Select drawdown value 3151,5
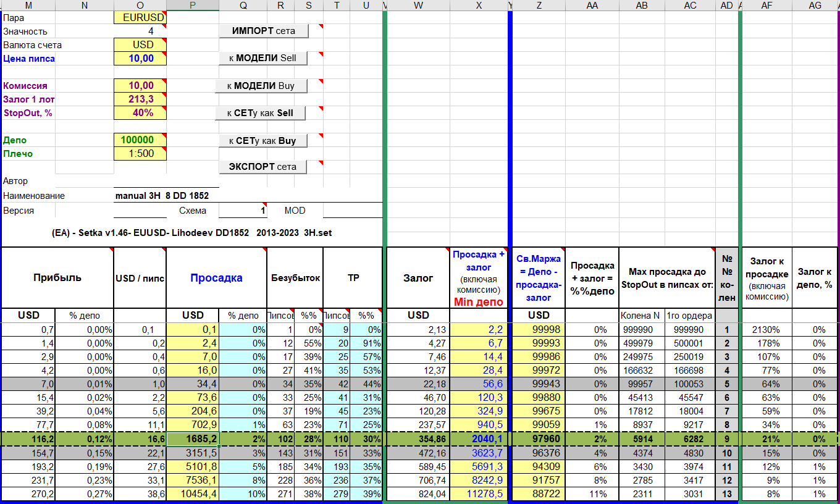 pos(193,453)
